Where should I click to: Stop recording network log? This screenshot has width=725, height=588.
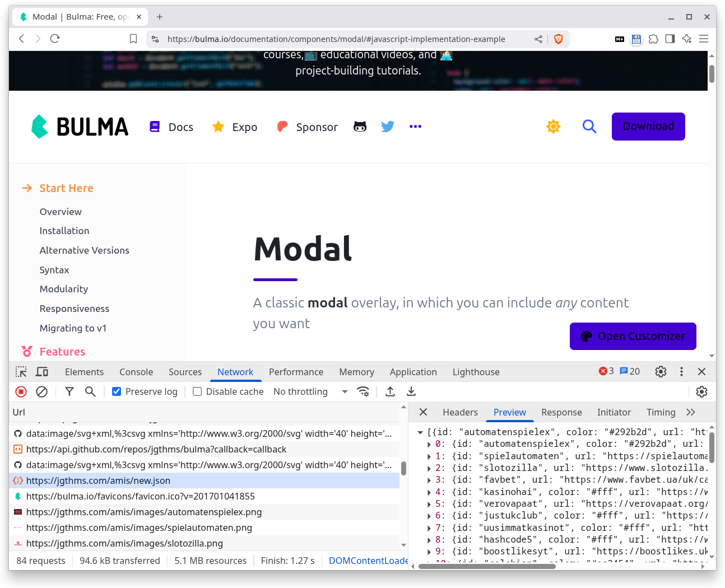tap(21, 391)
